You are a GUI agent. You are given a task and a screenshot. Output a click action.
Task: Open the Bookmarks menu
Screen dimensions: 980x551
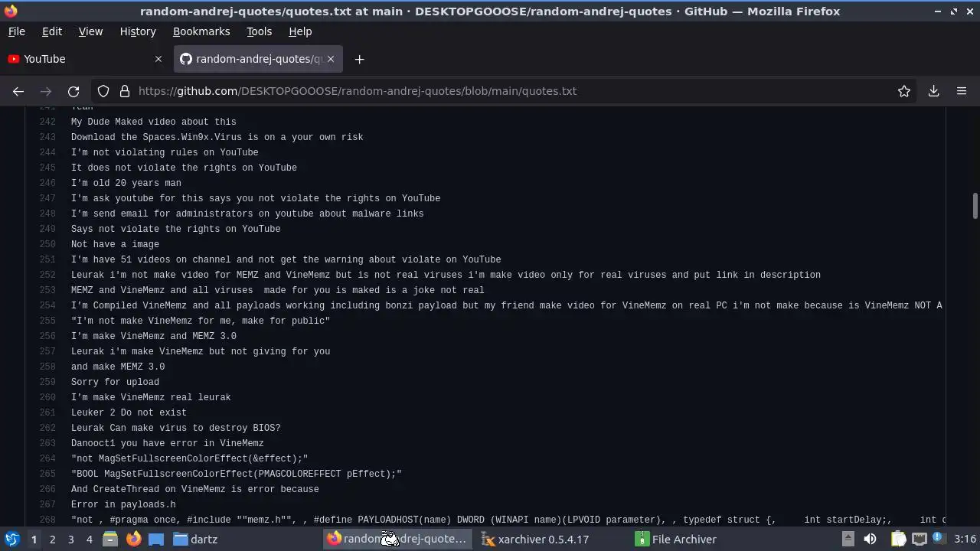tap(201, 31)
